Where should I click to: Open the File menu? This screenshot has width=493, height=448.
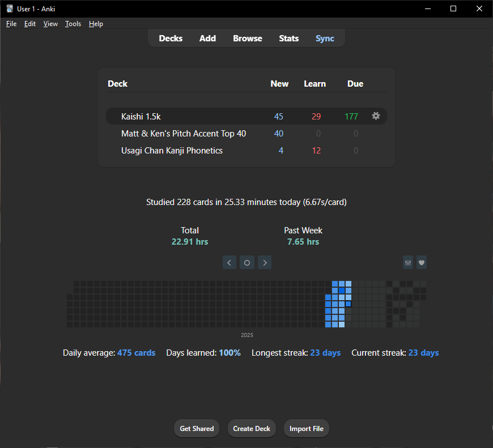11,24
